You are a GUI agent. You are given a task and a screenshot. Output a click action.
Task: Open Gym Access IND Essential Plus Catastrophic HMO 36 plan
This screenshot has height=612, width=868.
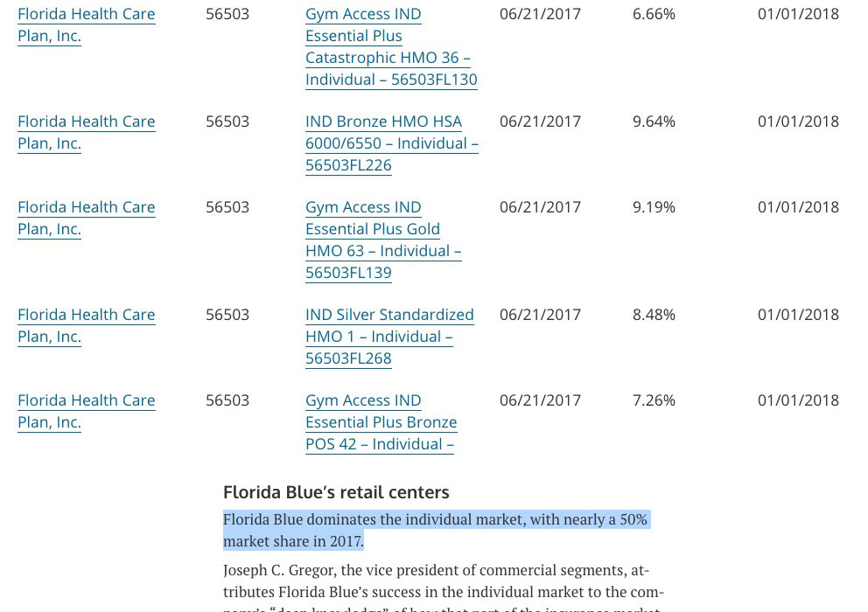pyautogui.click(x=391, y=46)
